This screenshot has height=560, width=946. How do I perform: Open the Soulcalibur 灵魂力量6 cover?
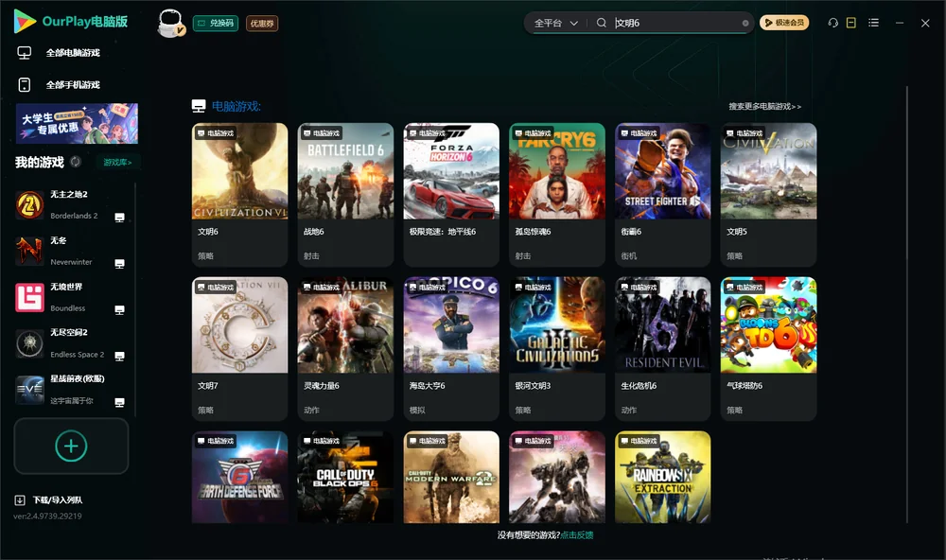click(345, 324)
